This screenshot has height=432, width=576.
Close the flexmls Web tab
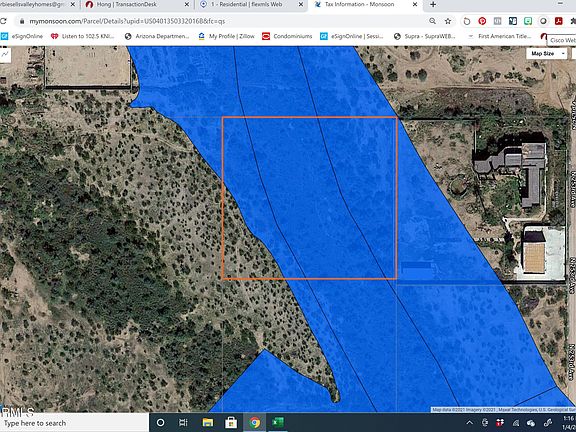coord(300,5)
